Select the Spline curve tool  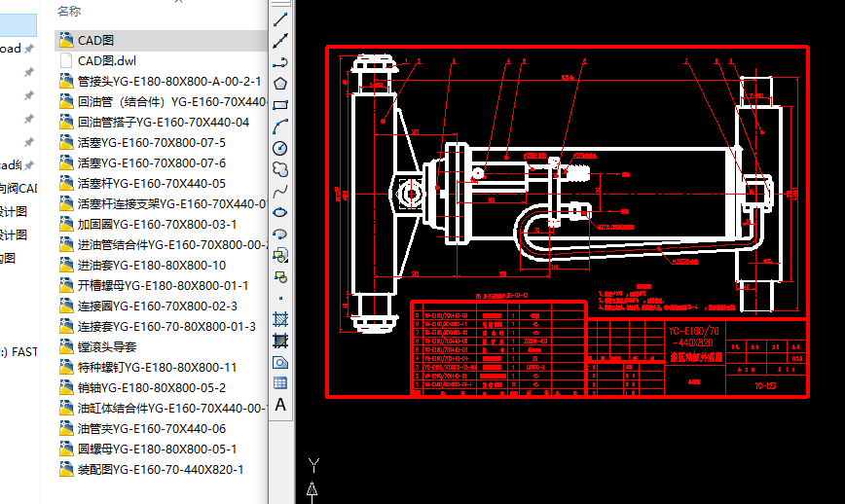coord(280,191)
